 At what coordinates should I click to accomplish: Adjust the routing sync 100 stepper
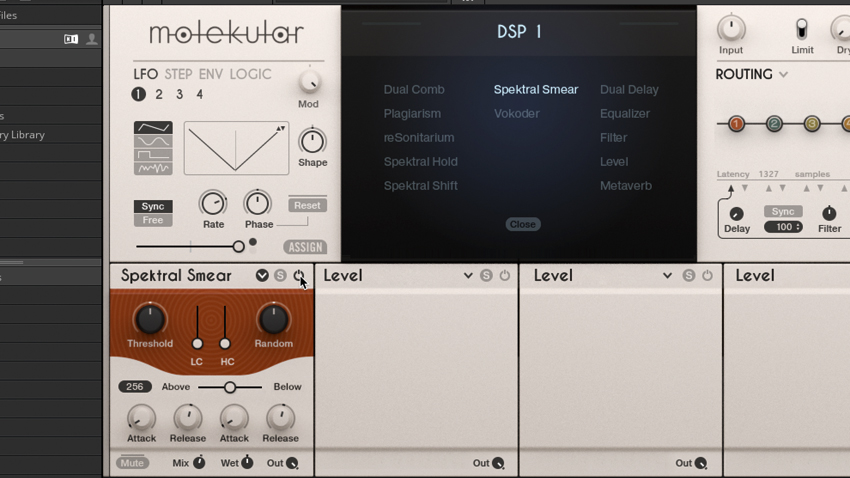tap(783, 227)
